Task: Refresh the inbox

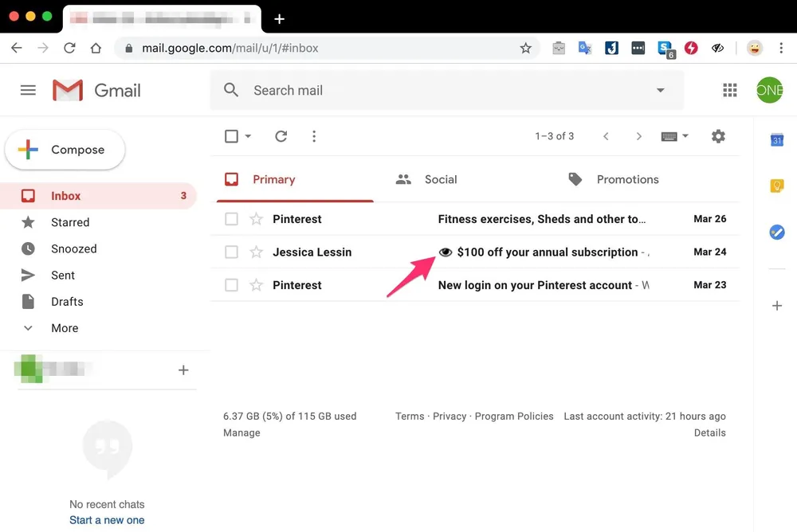Action: (x=281, y=136)
